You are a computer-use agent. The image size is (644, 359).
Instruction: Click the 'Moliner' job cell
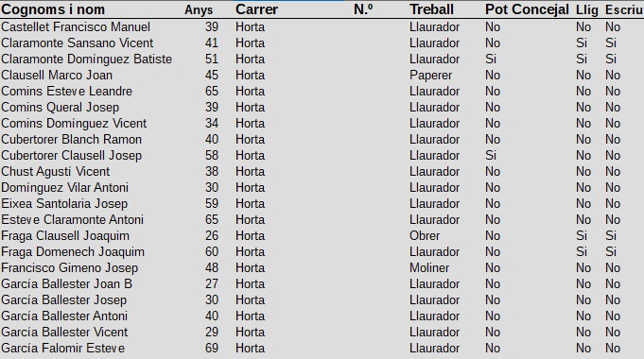[429, 268]
